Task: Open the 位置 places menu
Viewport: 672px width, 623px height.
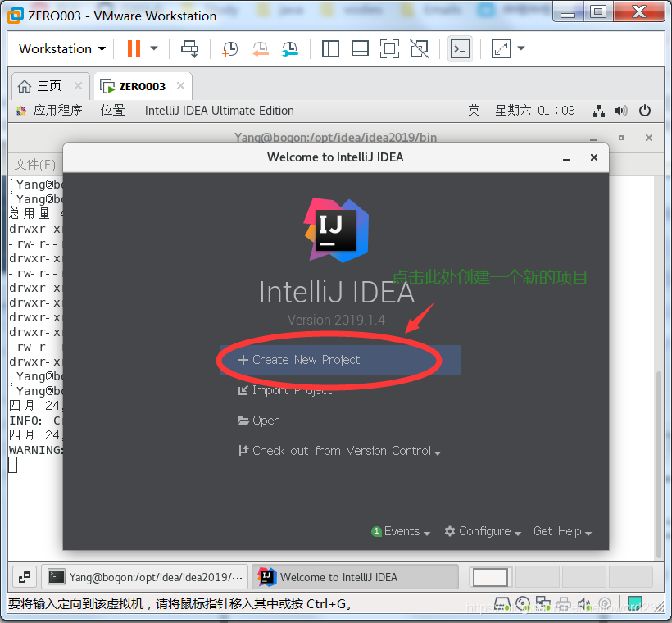Action: pos(113,111)
